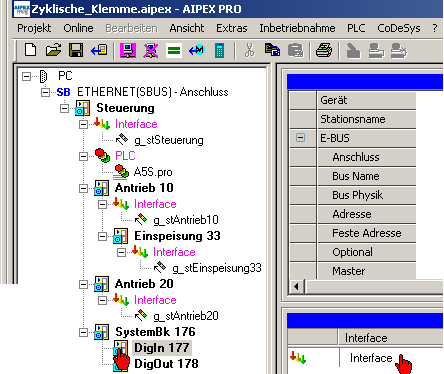Viewport: 444px width, 374px height.
Task: Click the magenta crossed-out Go offline icon
Action: click(151, 50)
